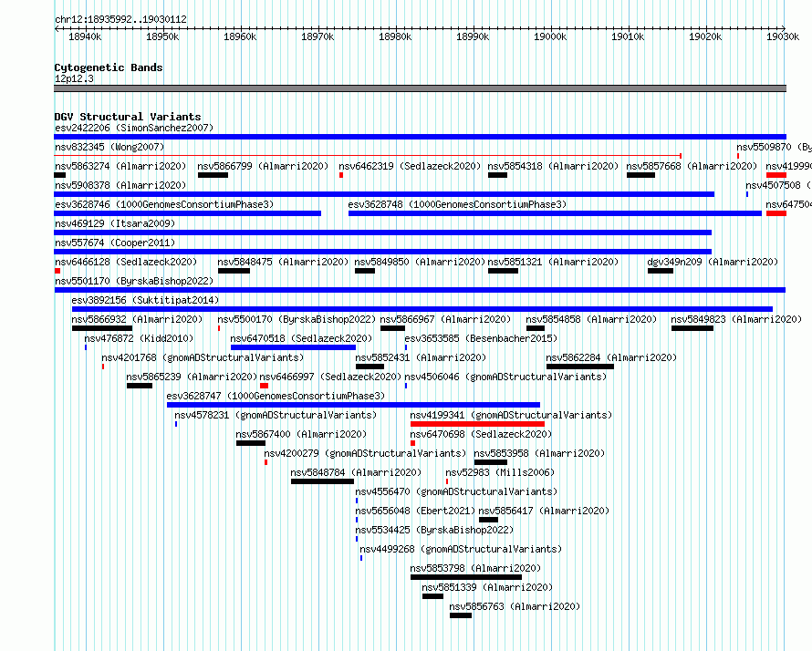Click the 12p12.3 cytogenetic band bar
Image resolution: width=812 pixels, height=651 pixels.
click(x=420, y=88)
